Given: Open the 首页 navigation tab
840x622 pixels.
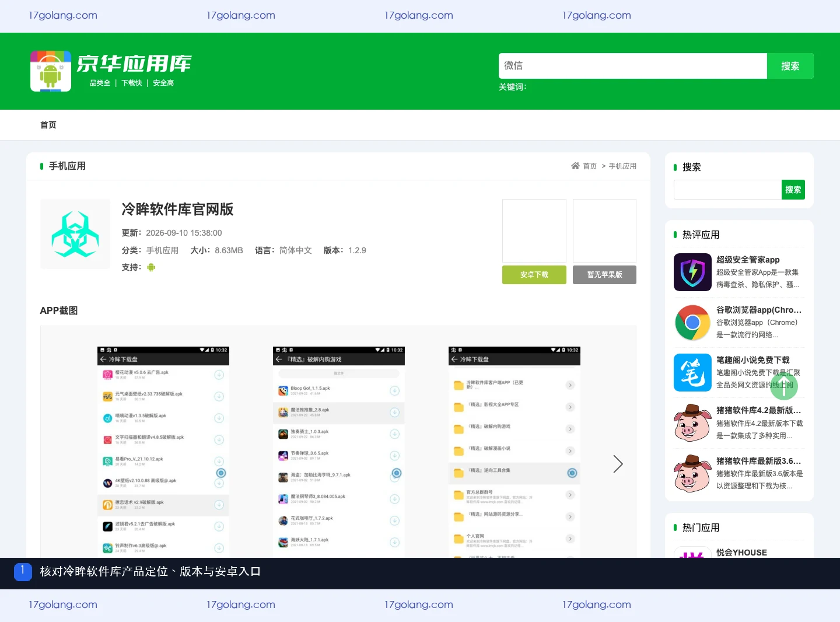Looking at the screenshot, I should 48,125.
